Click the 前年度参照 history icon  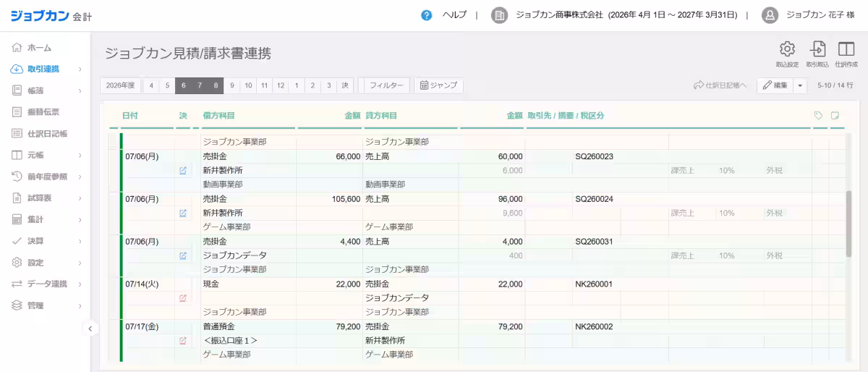point(17,177)
